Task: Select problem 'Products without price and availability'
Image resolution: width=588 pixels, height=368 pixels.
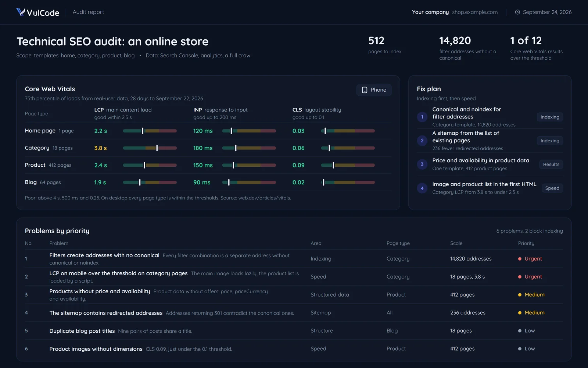Action: pyautogui.click(x=100, y=291)
